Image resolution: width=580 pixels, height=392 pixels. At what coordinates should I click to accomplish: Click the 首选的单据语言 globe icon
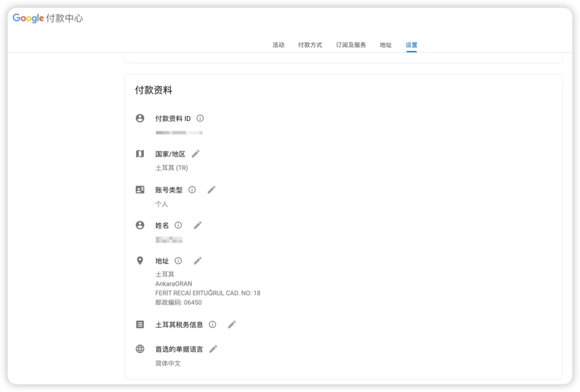coord(140,349)
